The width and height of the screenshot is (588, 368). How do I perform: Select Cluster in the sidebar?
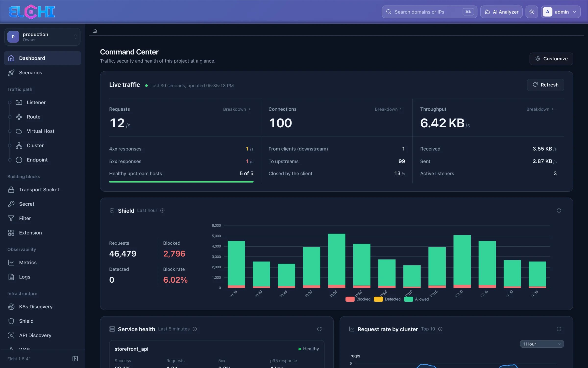(x=35, y=145)
